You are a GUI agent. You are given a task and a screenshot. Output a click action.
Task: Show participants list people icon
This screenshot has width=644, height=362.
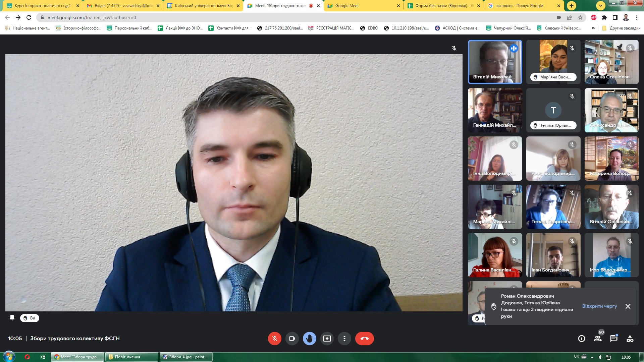pos(598,339)
